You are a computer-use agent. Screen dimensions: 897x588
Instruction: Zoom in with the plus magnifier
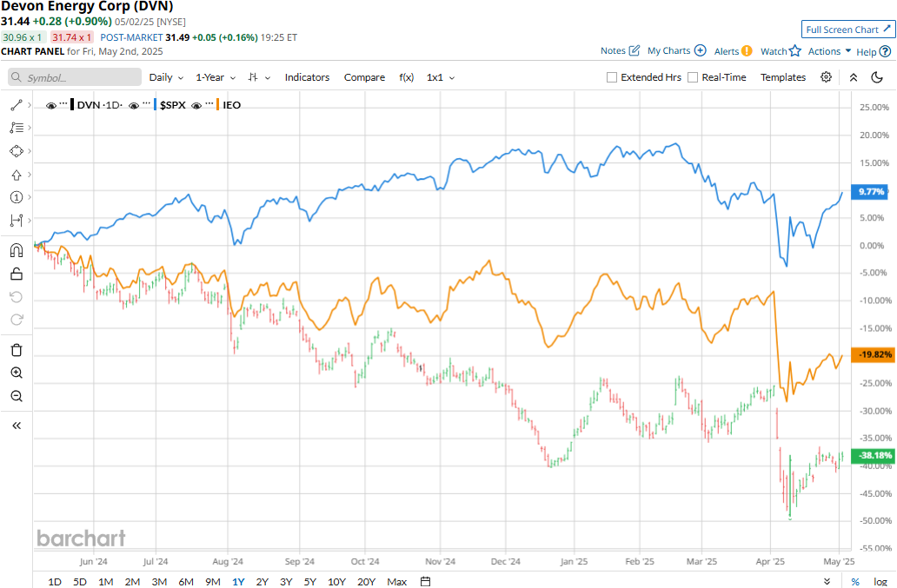coord(16,373)
